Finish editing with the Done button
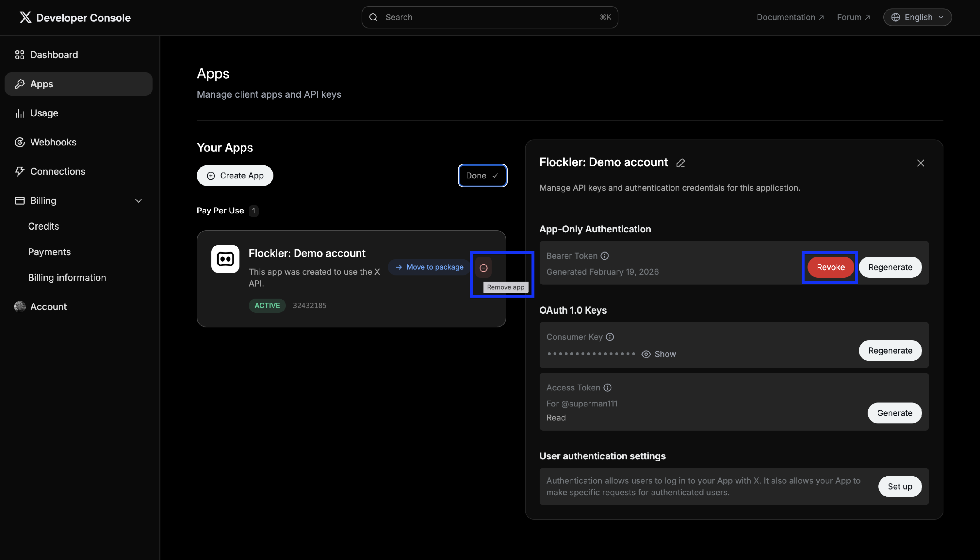This screenshot has height=560, width=980. pos(482,176)
